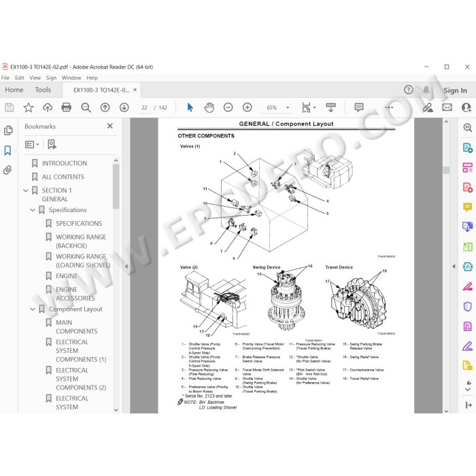Collapse the Specifications bookmark group
The height and width of the screenshot is (476, 476).
(x=33, y=210)
